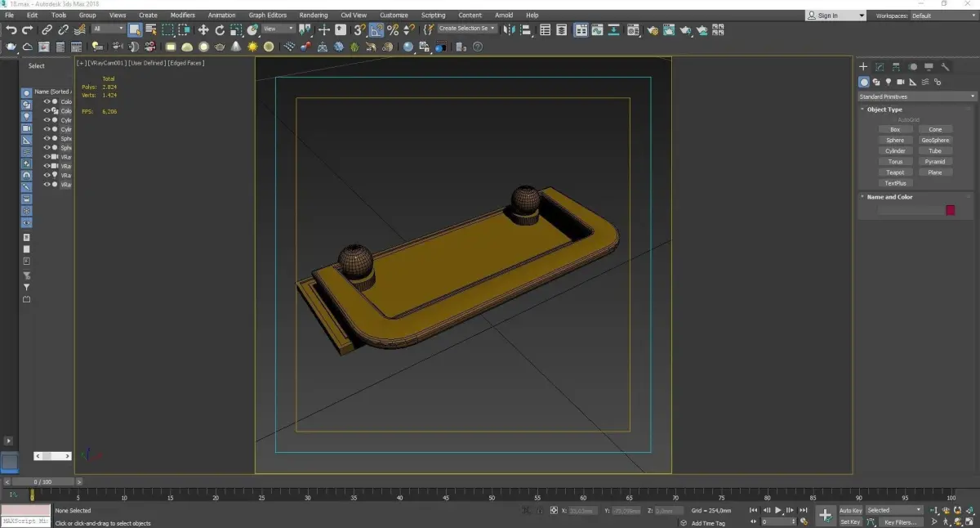Enable Auto Key animation mode
Image resolution: width=980 pixels, height=528 pixels.
point(850,510)
